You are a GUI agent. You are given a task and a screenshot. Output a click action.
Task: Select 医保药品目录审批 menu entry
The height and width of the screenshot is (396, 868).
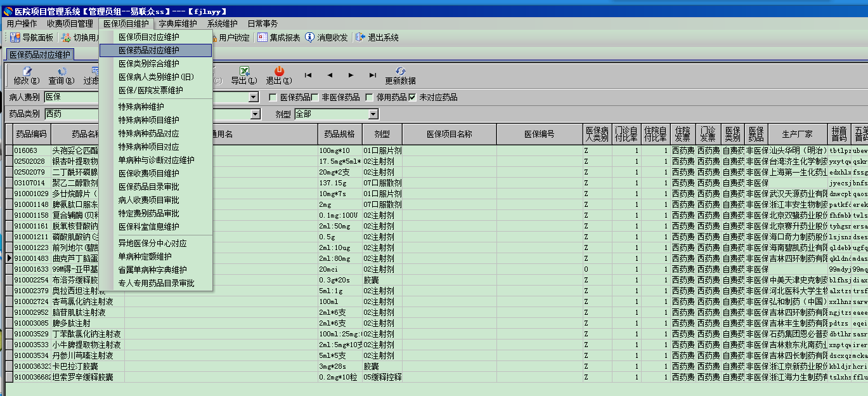click(156, 187)
